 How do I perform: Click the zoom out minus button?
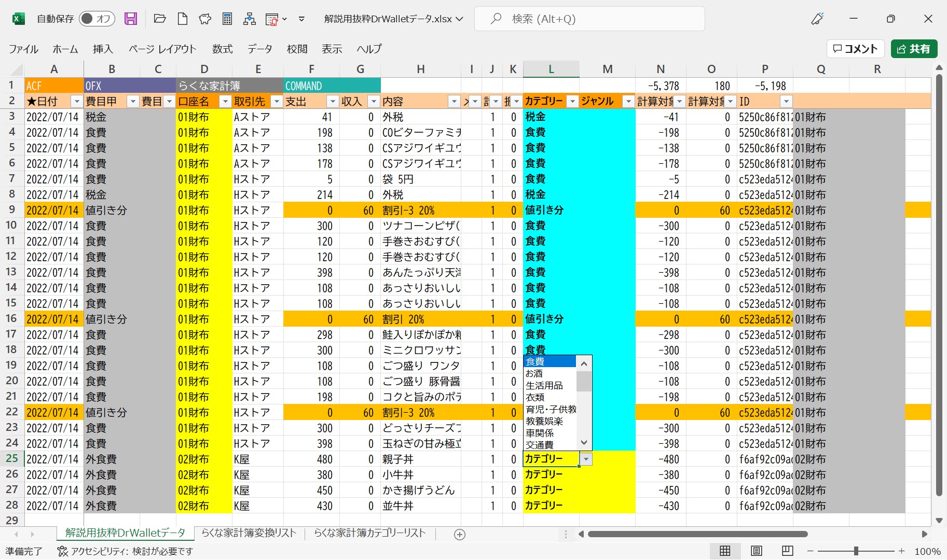[x=810, y=551]
